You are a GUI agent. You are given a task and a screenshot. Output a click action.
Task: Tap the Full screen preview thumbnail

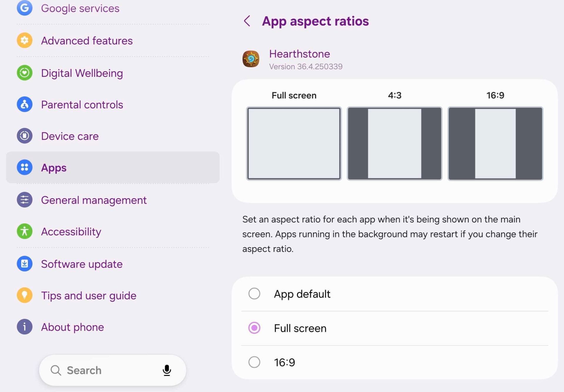[294, 143]
